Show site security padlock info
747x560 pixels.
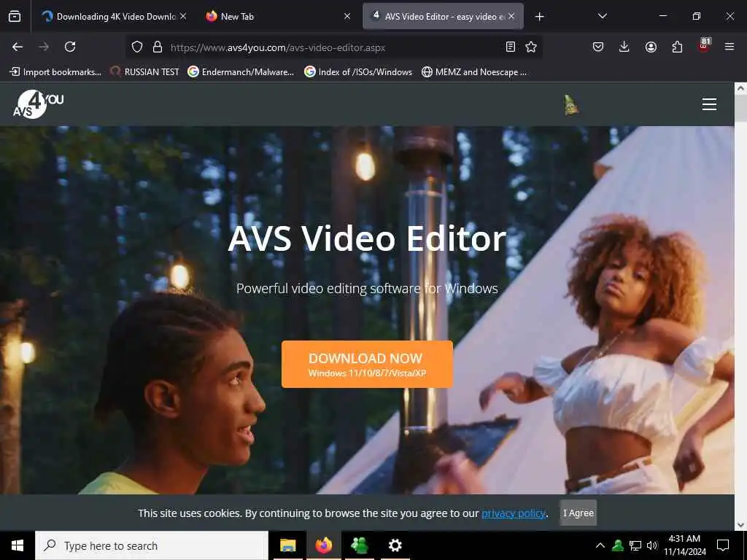158,47
